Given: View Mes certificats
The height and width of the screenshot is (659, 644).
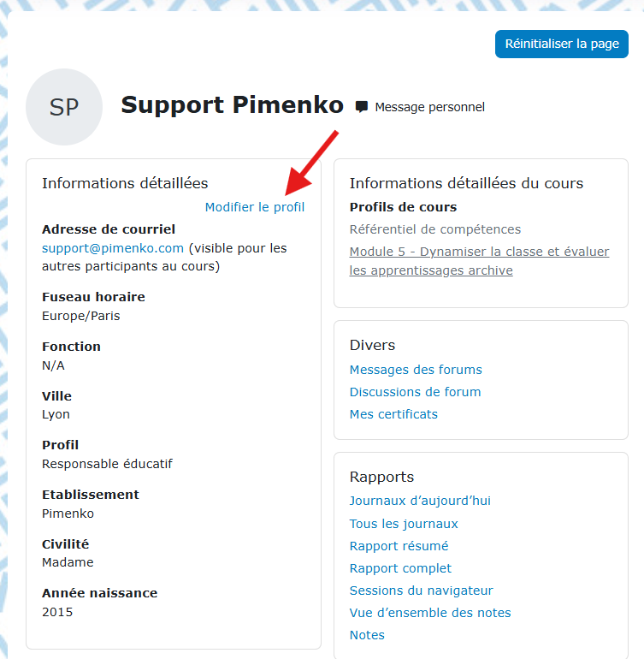Looking at the screenshot, I should click(x=393, y=414).
